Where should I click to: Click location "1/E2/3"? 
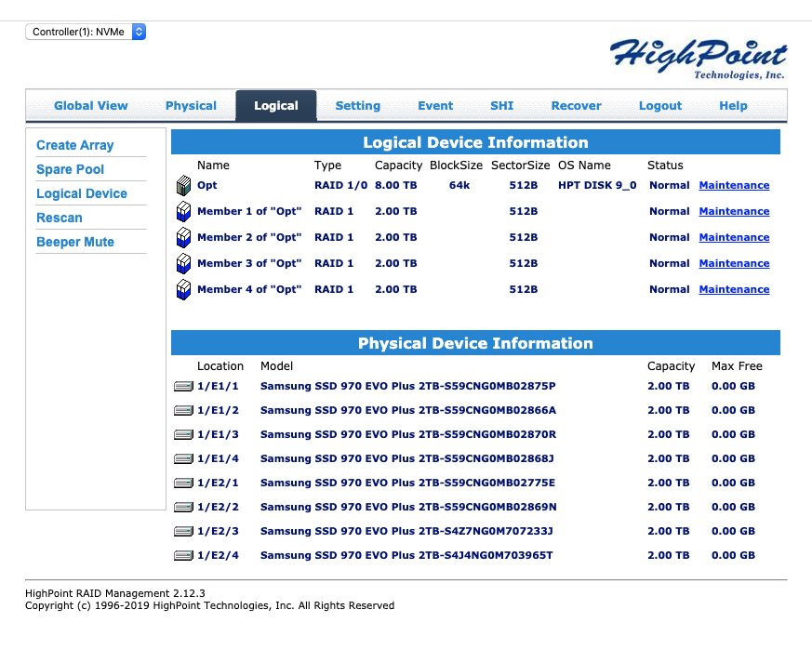pyautogui.click(x=218, y=531)
